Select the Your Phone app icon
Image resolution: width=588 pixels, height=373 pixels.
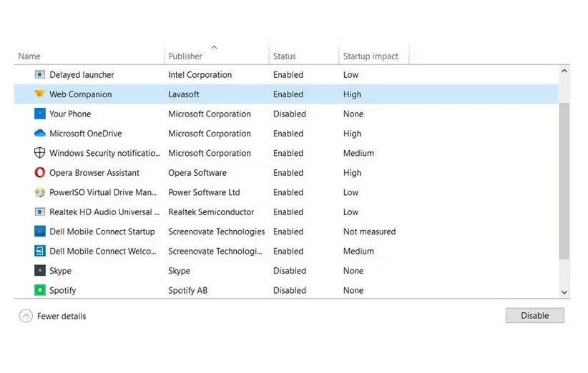(40, 114)
